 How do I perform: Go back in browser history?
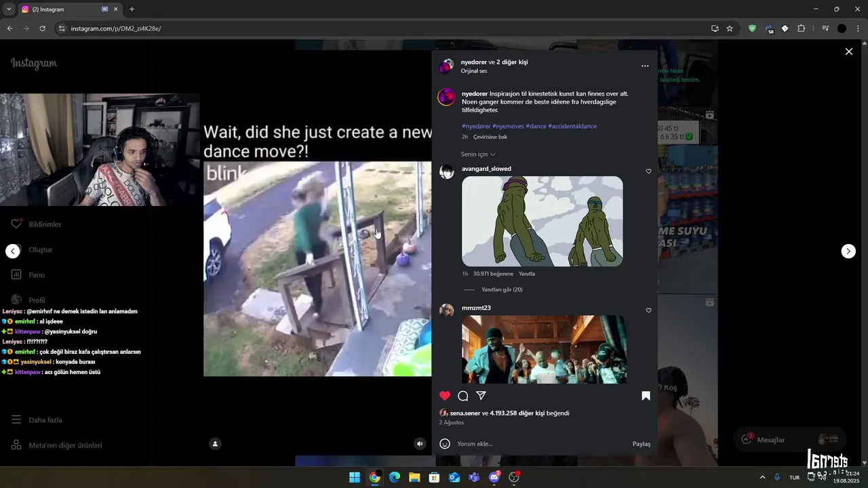pos(9,28)
